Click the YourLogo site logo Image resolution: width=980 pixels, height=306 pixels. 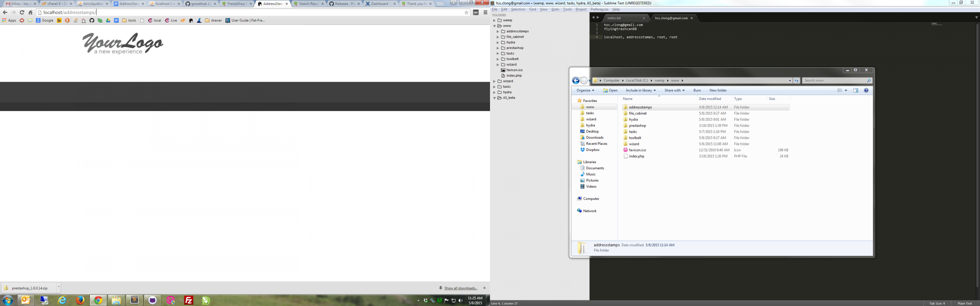pyautogui.click(x=122, y=43)
